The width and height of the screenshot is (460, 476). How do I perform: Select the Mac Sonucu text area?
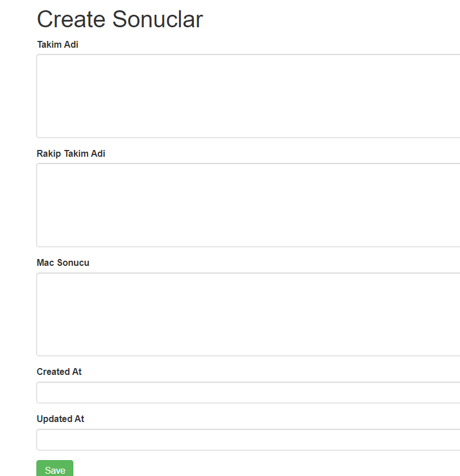tap(248, 314)
